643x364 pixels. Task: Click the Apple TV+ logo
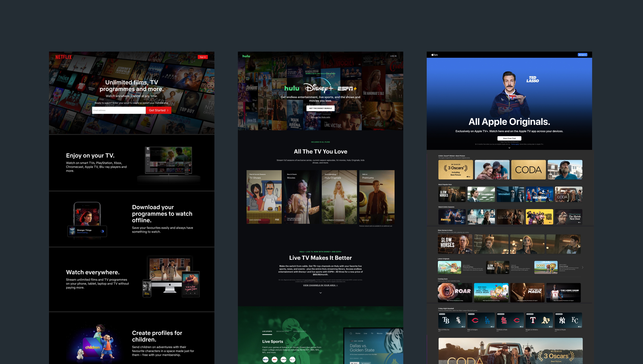point(435,55)
